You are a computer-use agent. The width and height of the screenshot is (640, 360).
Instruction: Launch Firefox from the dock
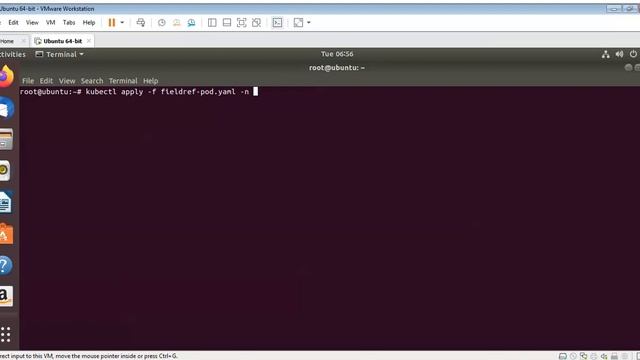pyautogui.click(x=6, y=77)
